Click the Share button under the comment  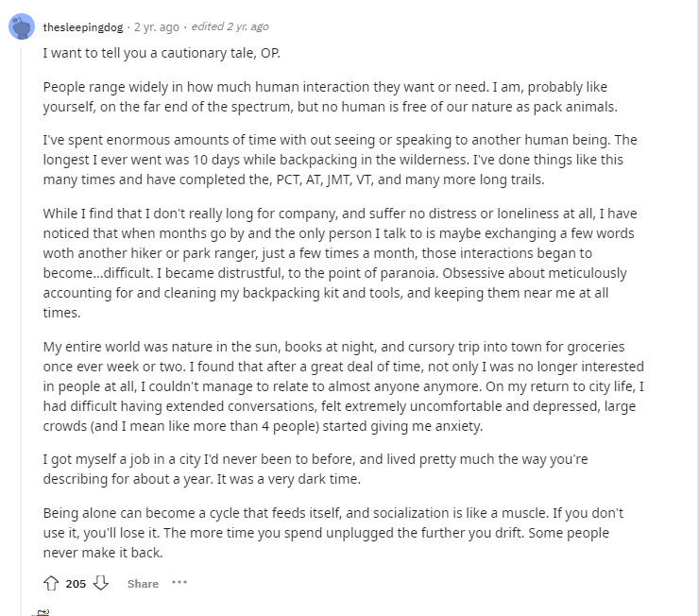click(x=143, y=584)
